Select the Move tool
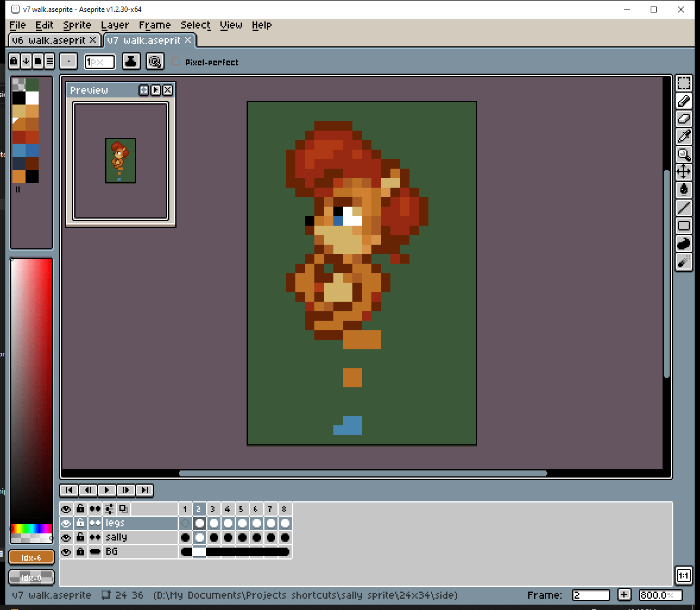 pyautogui.click(x=684, y=172)
